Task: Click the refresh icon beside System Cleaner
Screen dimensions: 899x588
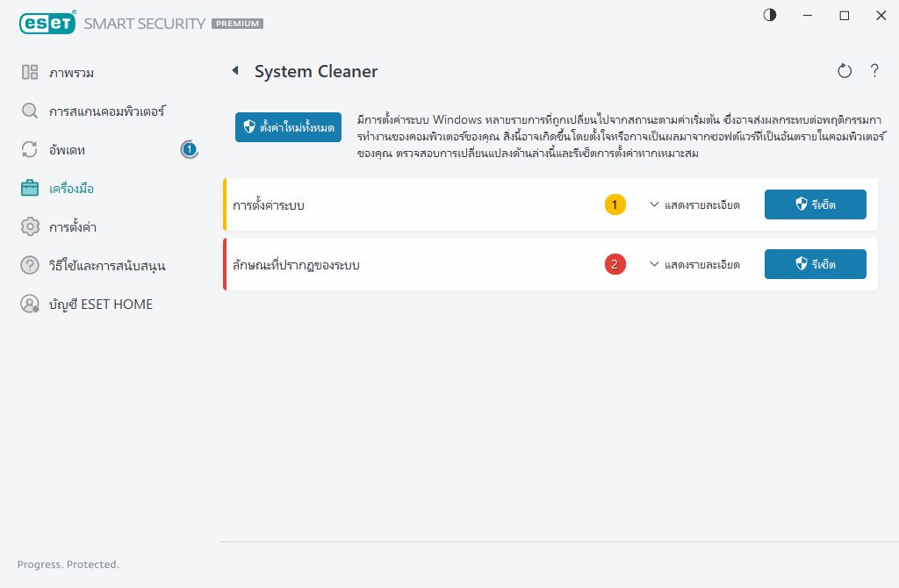Action: pyautogui.click(x=844, y=71)
